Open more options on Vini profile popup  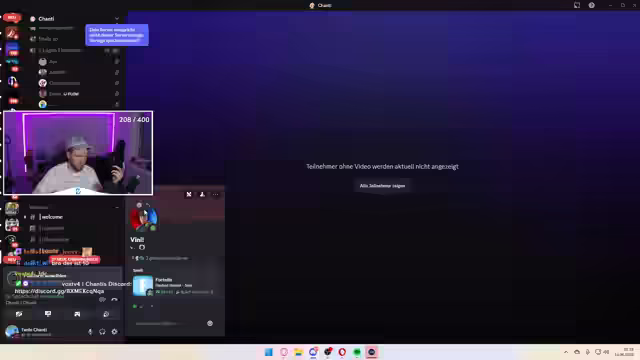point(216,195)
